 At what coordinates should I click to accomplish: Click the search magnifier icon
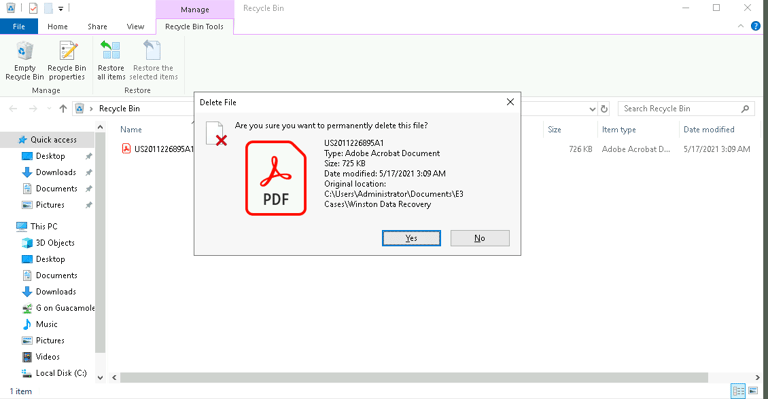pyautogui.click(x=745, y=109)
